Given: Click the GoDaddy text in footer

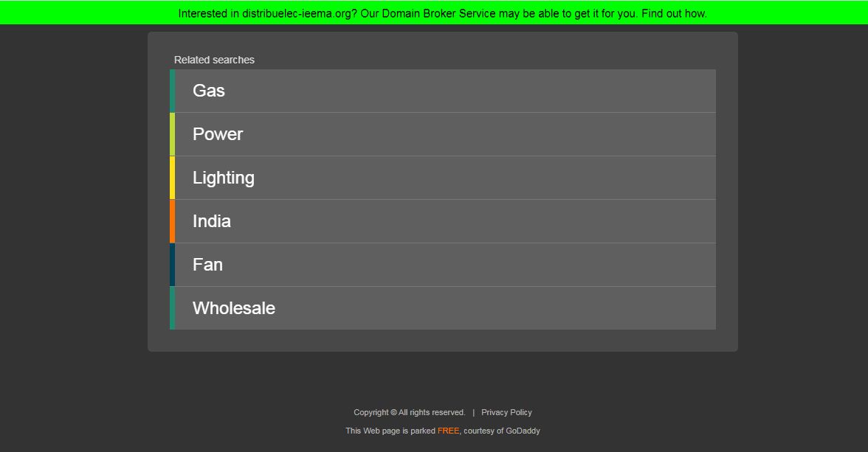Looking at the screenshot, I should click(x=523, y=431).
